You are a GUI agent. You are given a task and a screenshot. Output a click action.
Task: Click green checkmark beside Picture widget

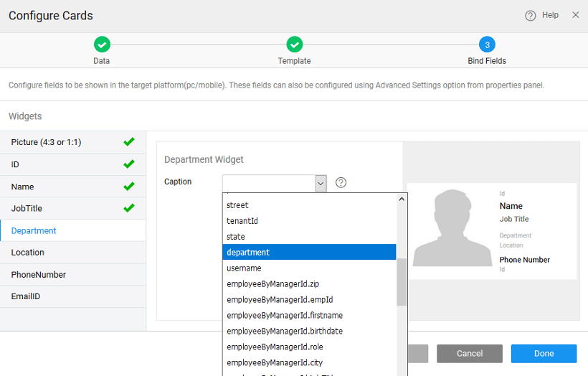[129, 142]
